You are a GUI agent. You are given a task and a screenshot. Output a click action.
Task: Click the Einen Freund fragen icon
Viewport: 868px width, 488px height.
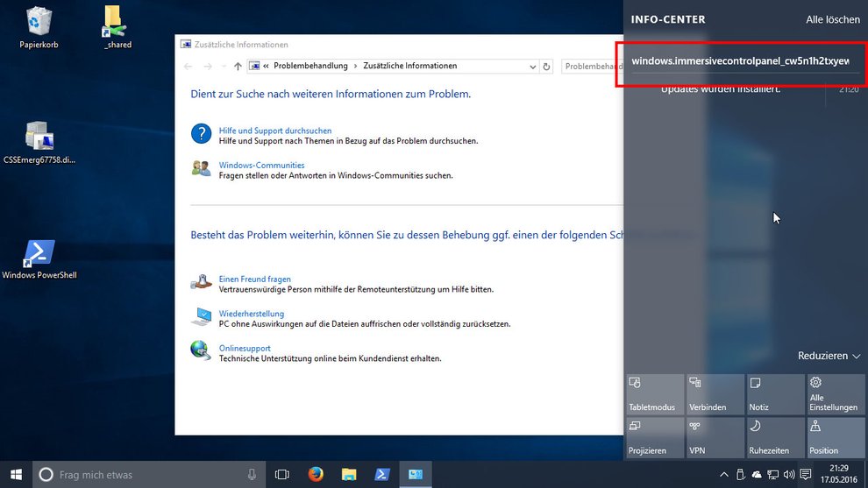click(201, 281)
